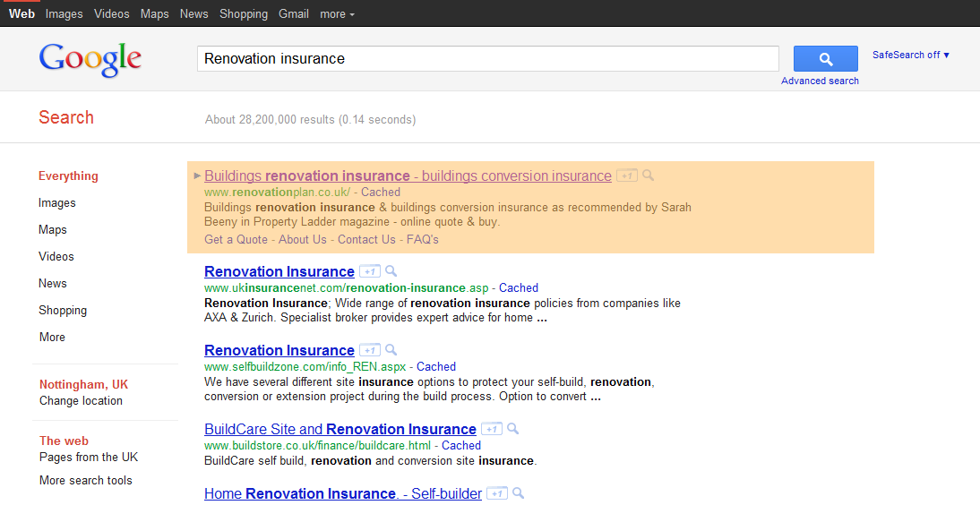Viewport: 980px width, 505px height.
Task: Click the FAQ's sitelink
Action: point(423,239)
